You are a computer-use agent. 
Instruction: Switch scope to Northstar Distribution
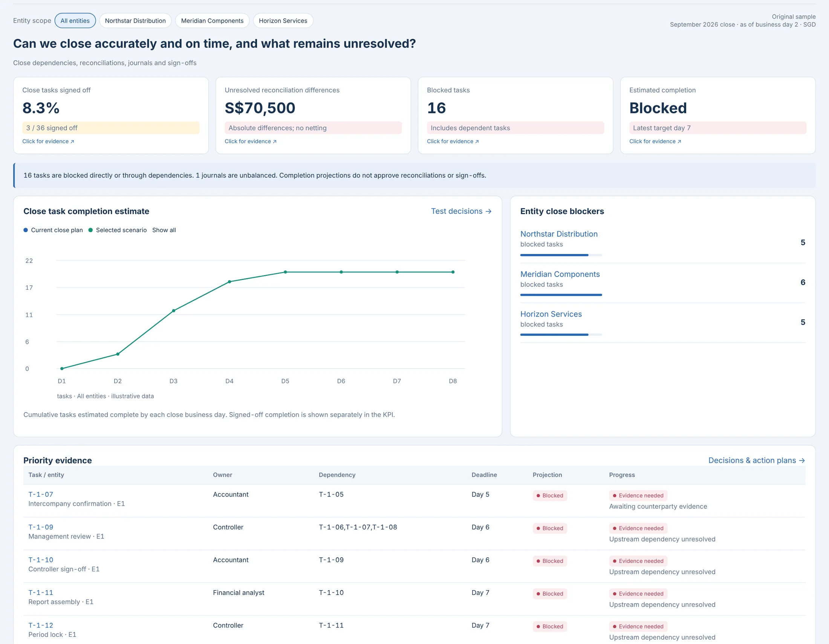tap(135, 20)
